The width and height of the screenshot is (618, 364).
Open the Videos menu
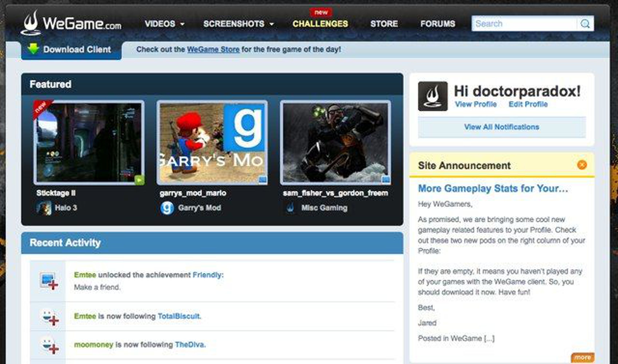tap(160, 24)
